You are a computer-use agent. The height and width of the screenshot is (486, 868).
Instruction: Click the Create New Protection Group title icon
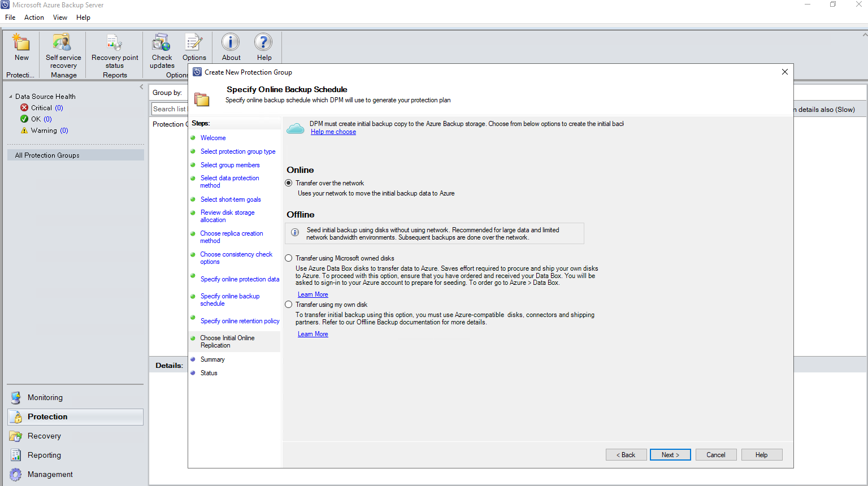click(197, 72)
